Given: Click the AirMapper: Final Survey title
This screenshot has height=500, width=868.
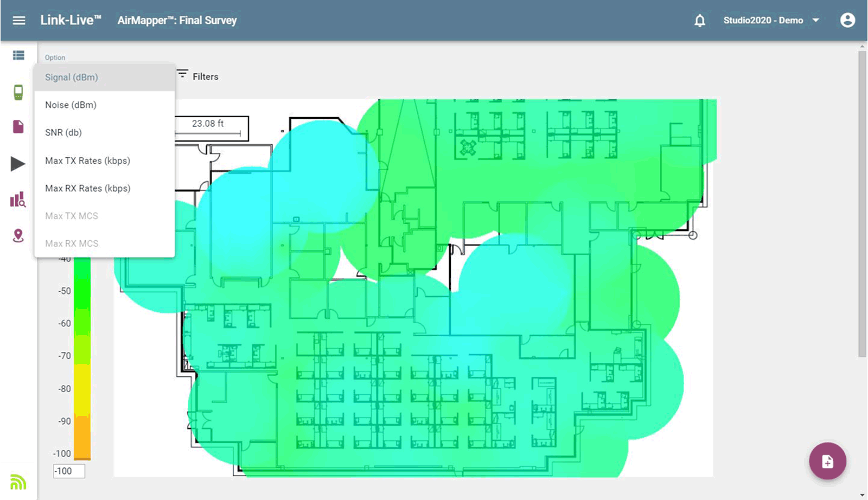Looking at the screenshot, I should [x=177, y=21].
